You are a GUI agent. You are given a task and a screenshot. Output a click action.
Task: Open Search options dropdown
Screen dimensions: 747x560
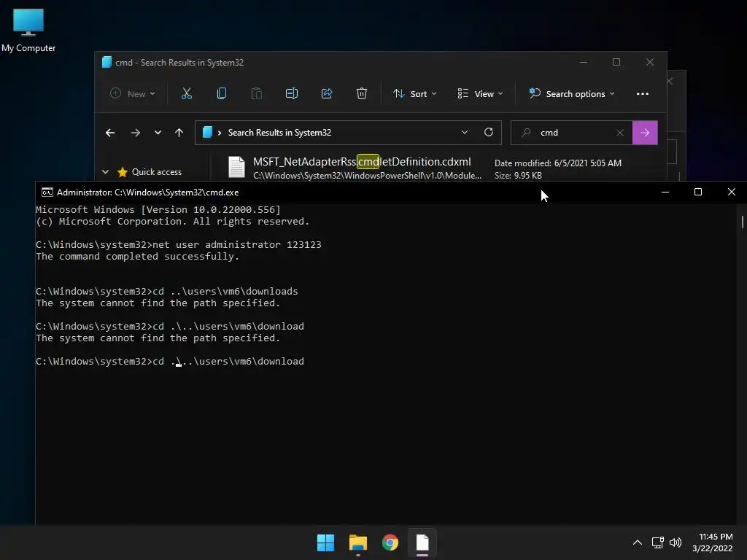(572, 94)
